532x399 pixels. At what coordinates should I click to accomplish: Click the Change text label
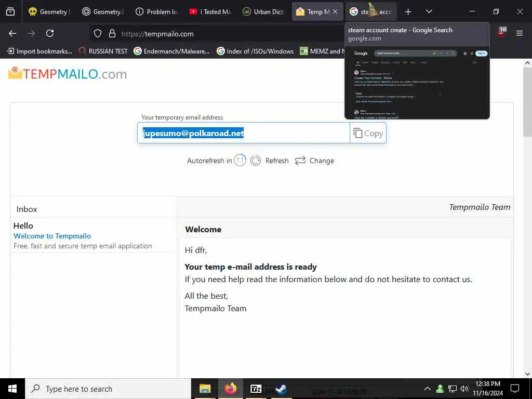[322, 161]
